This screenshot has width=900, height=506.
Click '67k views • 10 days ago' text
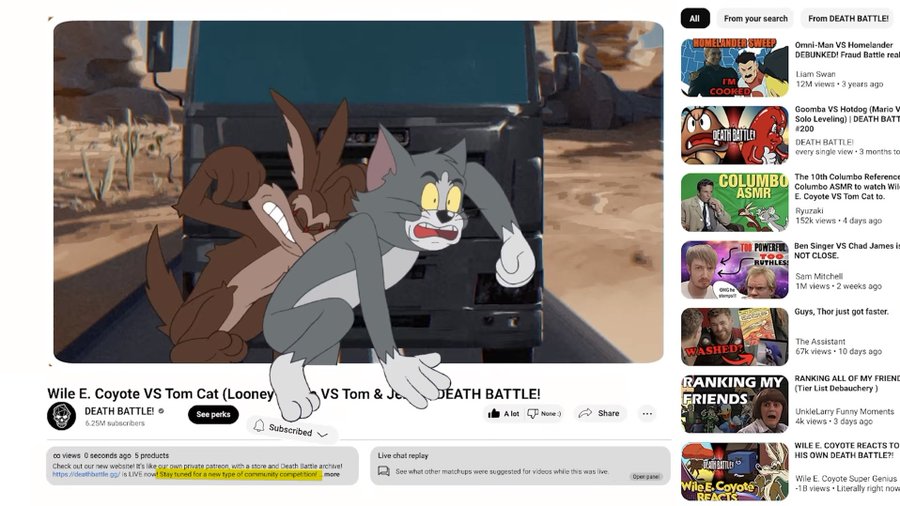click(839, 351)
